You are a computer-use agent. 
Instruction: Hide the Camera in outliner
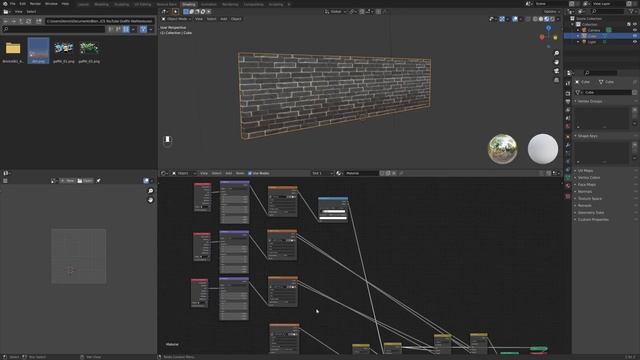(x=635, y=30)
